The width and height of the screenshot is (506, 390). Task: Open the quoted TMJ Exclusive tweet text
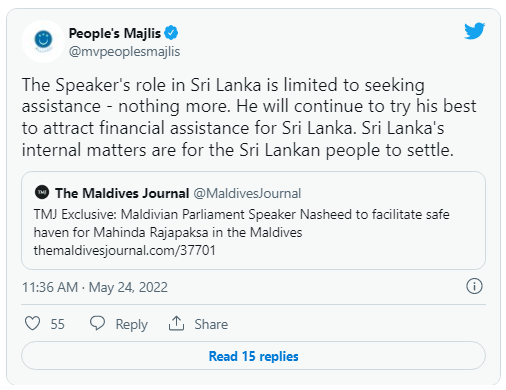(x=241, y=223)
